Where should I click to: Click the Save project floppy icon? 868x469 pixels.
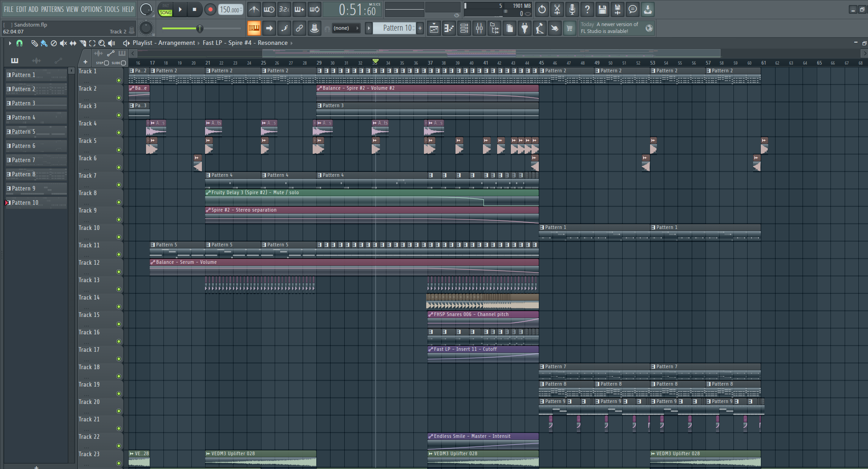pyautogui.click(x=602, y=9)
